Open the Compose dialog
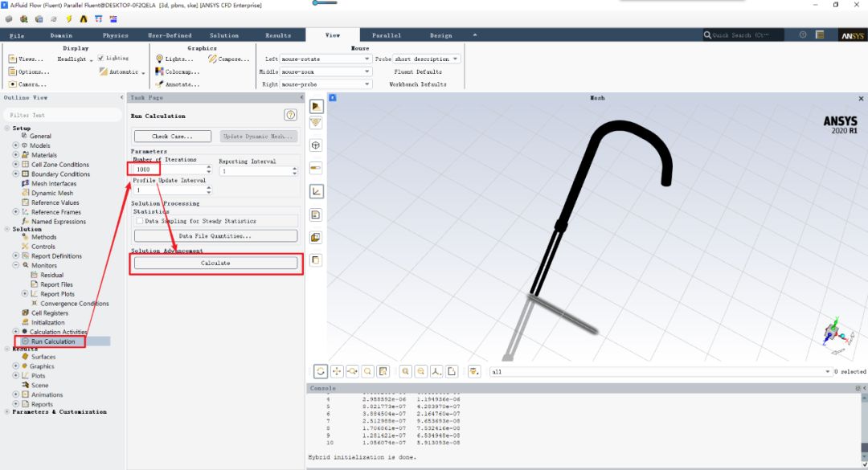This screenshot has height=470, width=868. tap(229, 59)
